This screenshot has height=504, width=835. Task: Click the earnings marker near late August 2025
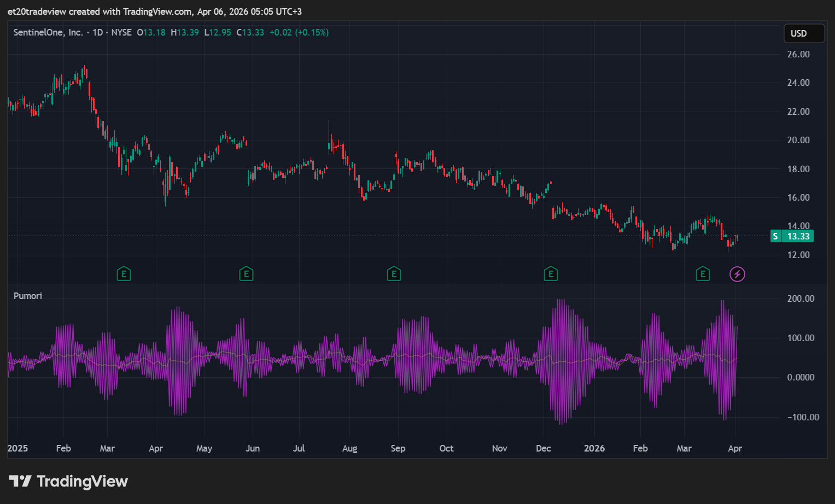[x=394, y=274]
